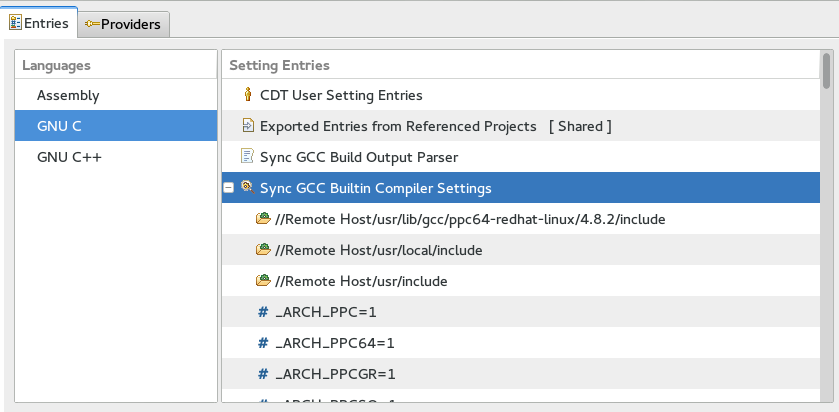This screenshot has width=839, height=412.
Task: Select GNU C++ language
Action: [x=116, y=157]
